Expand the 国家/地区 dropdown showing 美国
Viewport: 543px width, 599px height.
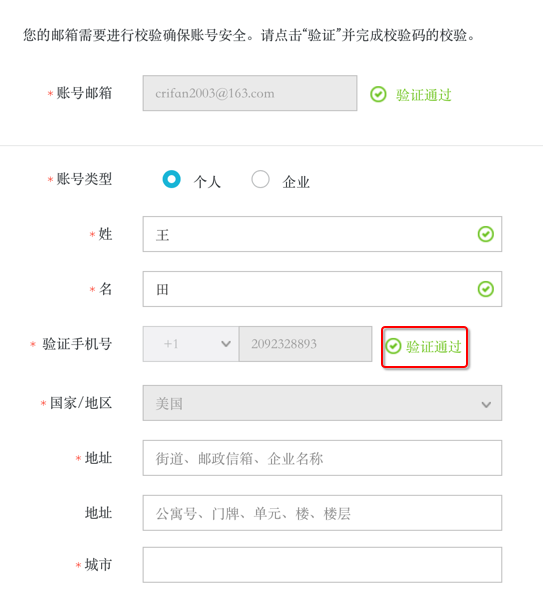[322, 403]
